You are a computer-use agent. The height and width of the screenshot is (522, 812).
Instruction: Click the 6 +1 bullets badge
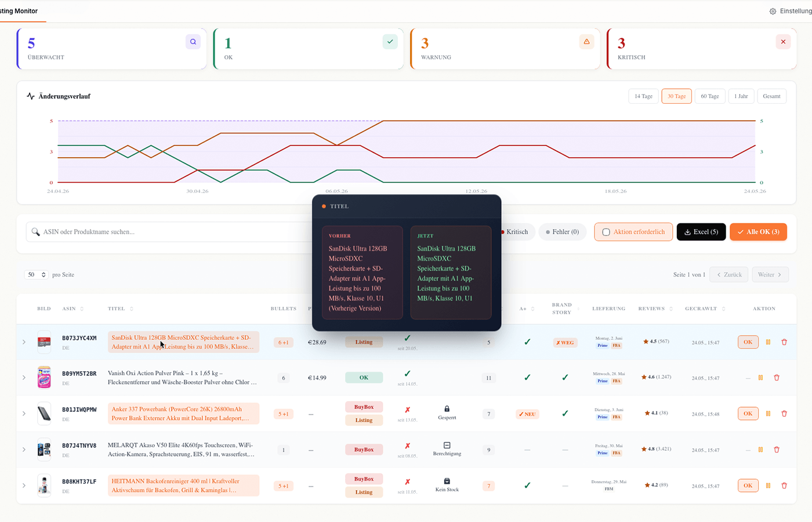(x=283, y=342)
